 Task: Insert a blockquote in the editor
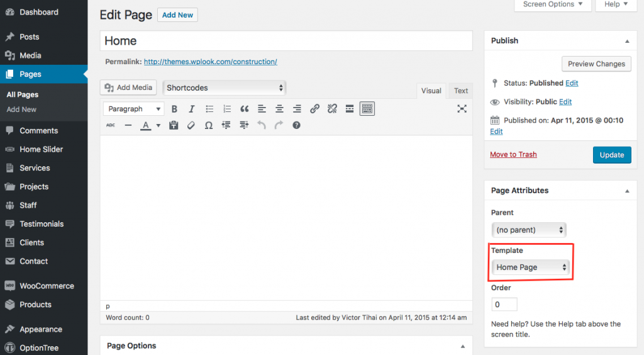coord(245,109)
